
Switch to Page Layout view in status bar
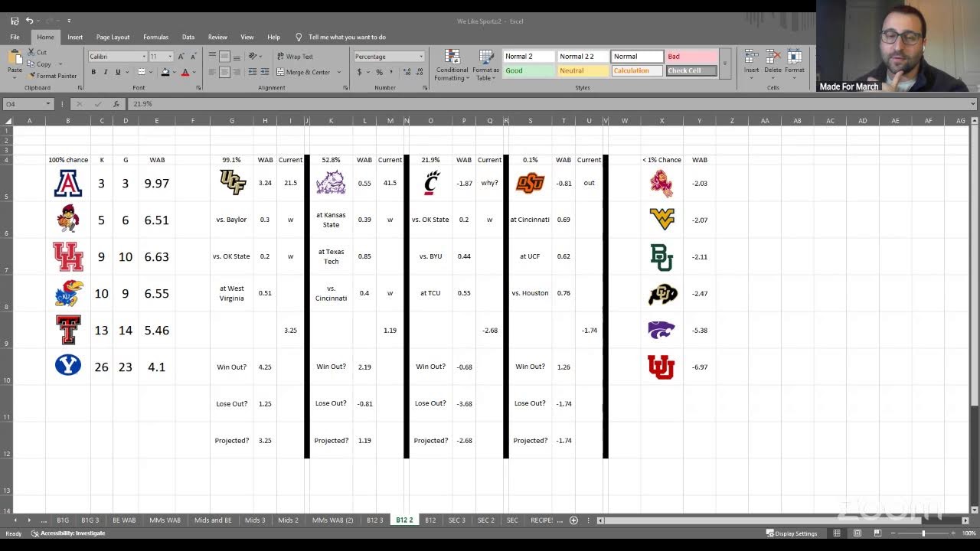857,533
